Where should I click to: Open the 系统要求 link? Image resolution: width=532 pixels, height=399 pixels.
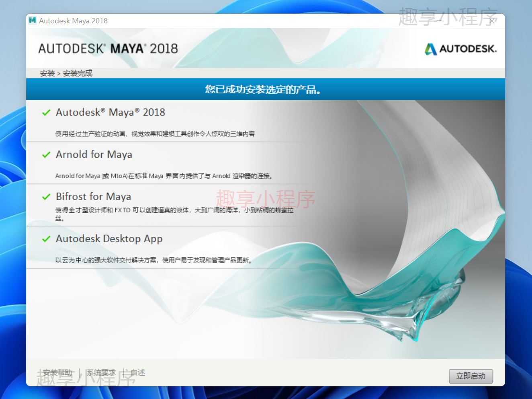coord(101,373)
